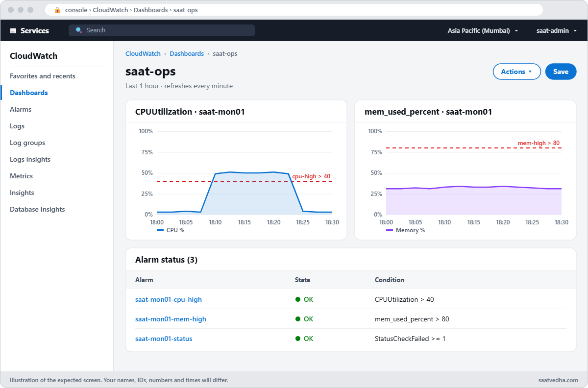Click the Memory % legend swatch

click(390, 230)
